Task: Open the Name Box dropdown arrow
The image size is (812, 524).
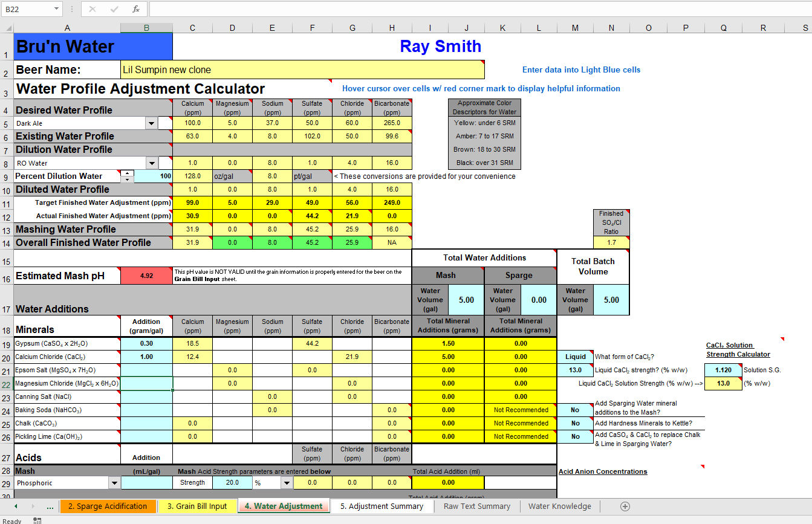Action: coord(57,9)
